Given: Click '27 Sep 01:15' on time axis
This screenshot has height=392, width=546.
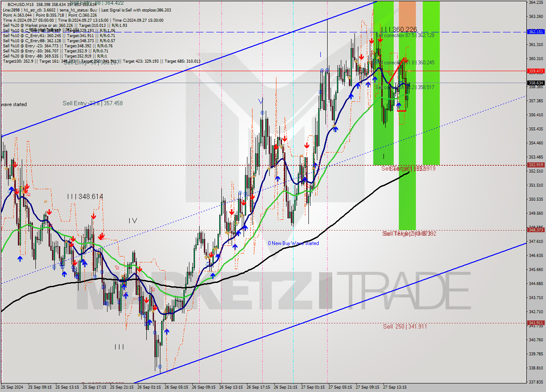Looking at the screenshot, I should pyautogui.click(x=313, y=387).
